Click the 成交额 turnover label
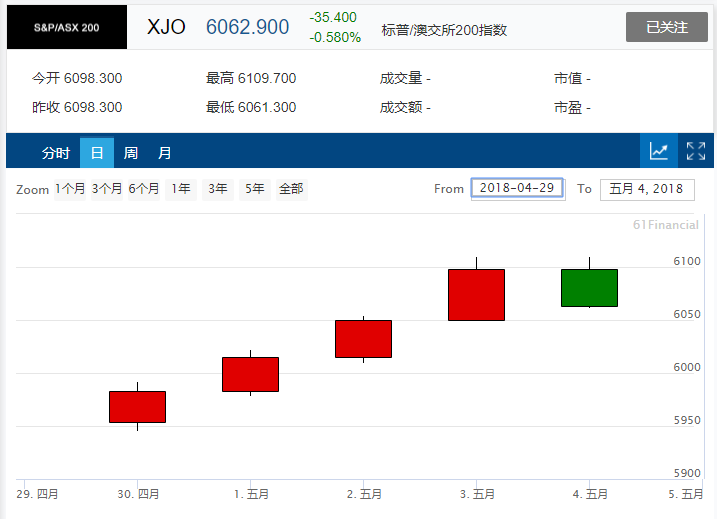The height and width of the screenshot is (519, 717). (x=401, y=108)
